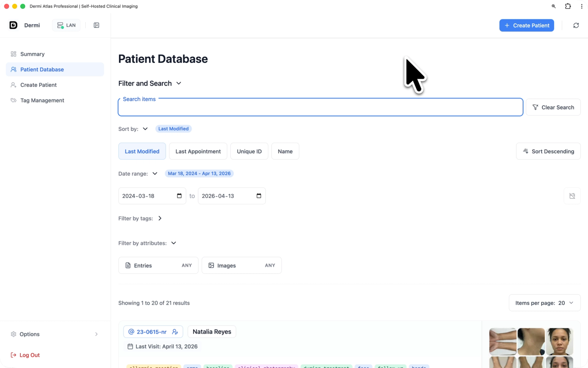588x368 pixels.
Task: Click the Create Patient button
Action: tap(527, 25)
